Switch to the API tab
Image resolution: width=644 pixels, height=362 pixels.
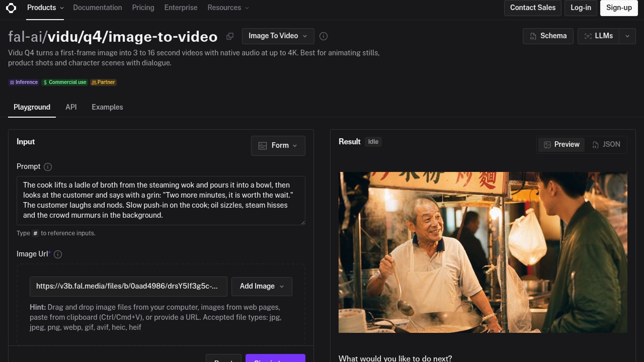(71, 107)
